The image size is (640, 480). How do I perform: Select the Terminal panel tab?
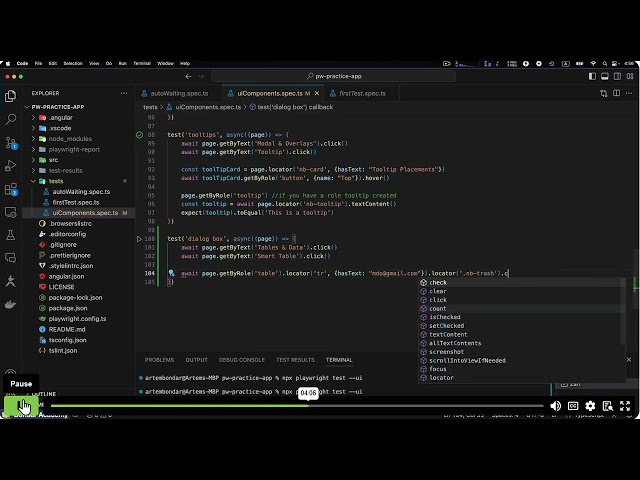click(339, 360)
